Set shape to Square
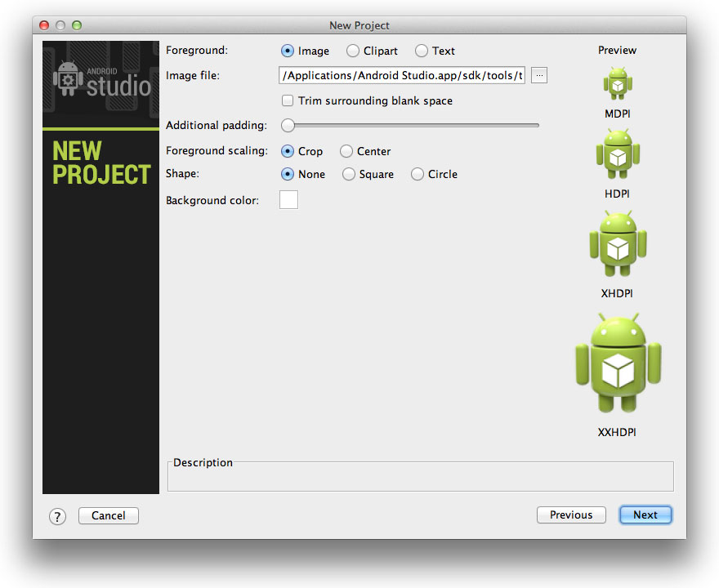719x588 pixels. pos(349,174)
